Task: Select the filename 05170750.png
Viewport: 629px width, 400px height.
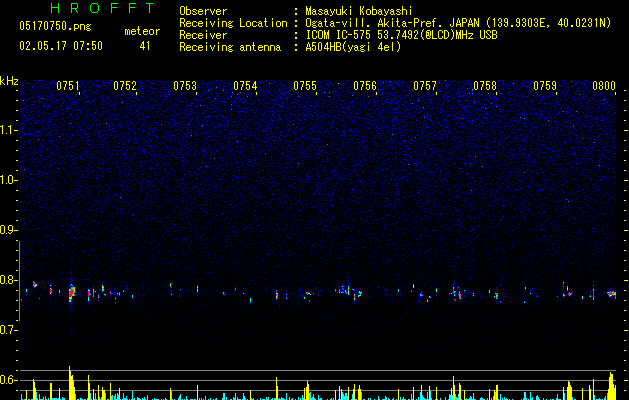Action: [x=55, y=27]
